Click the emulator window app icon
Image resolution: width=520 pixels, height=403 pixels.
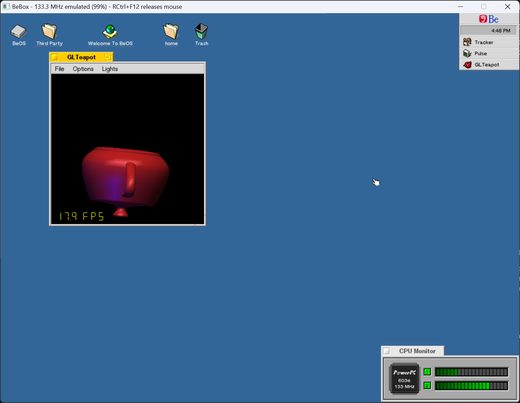click(x=6, y=6)
